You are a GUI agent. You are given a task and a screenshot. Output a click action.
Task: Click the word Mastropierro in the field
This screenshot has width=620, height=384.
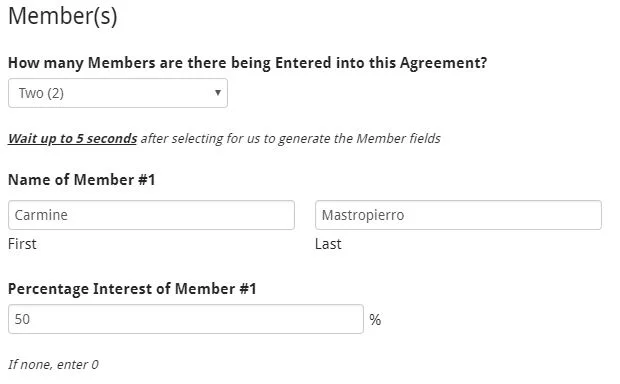tap(363, 215)
